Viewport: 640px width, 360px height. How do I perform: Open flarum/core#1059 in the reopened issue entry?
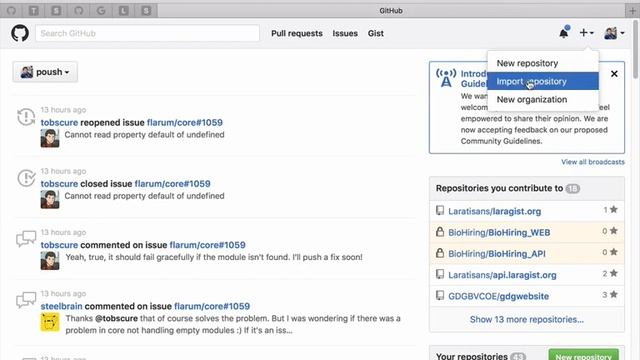click(185, 122)
